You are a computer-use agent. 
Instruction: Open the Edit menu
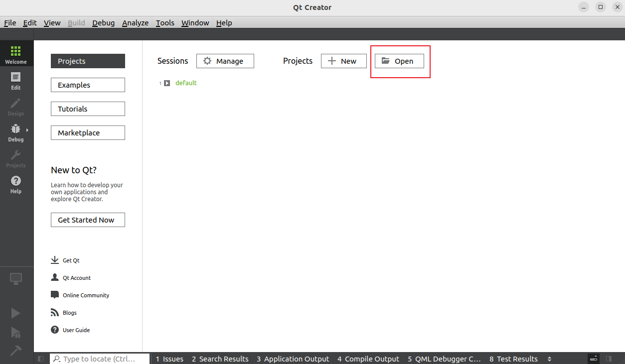(30, 23)
